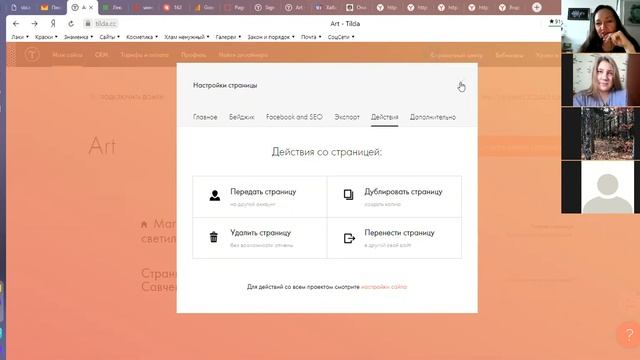
Task: Go forward with the browser forward arrow
Action: pos(35,24)
